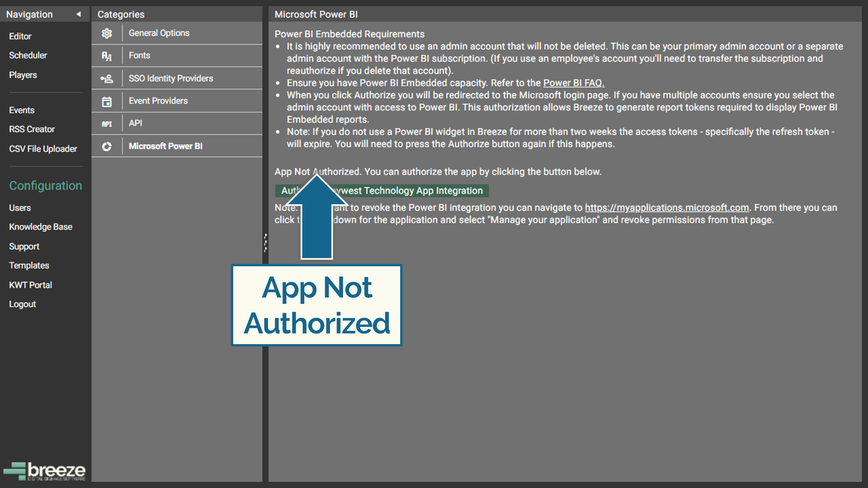868x488 pixels.
Task: Select Microsoft Power BI category
Action: [177, 146]
